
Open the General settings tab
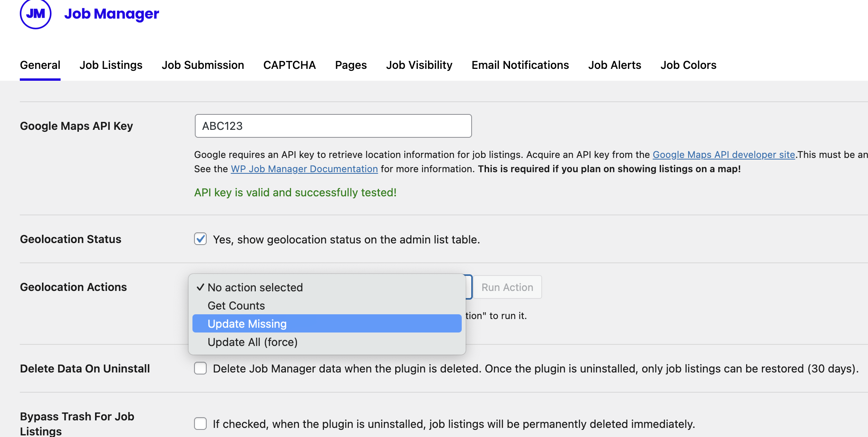coord(40,65)
